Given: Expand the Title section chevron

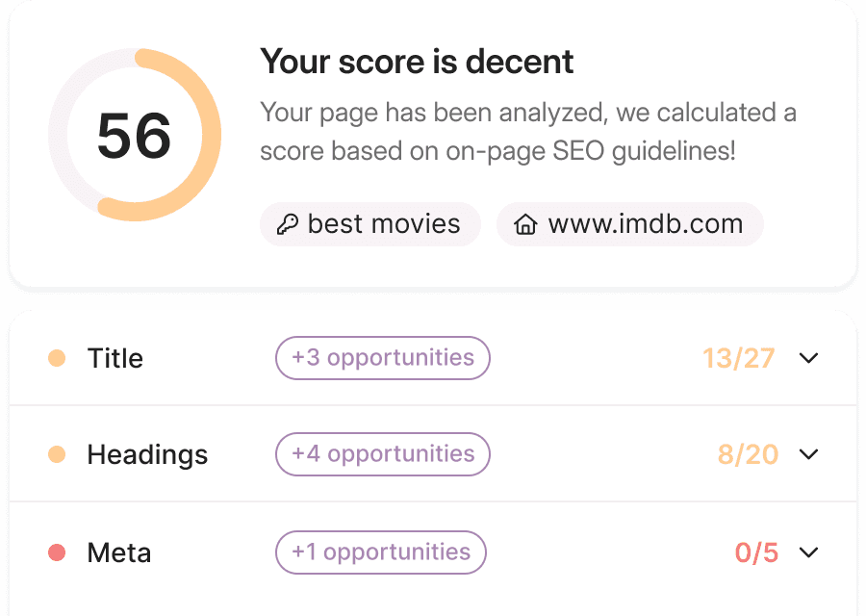Looking at the screenshot, I should pyautogui.click(x=808, y=358).
